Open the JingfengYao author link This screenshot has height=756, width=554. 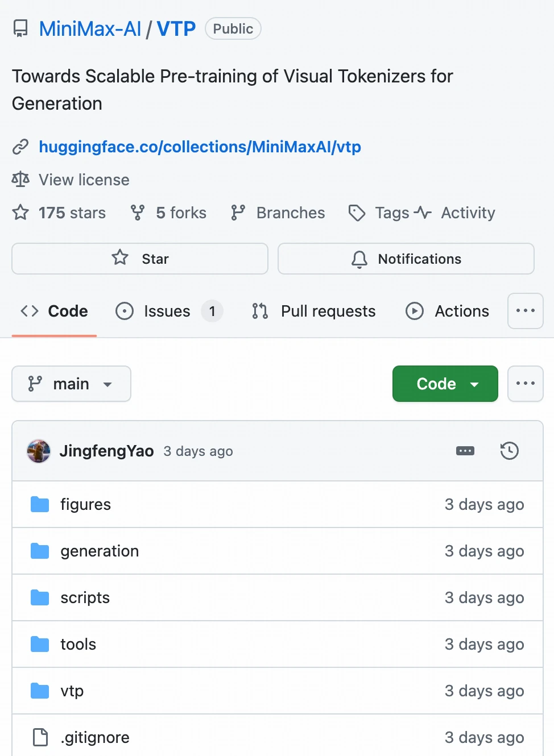coord(106,451)
